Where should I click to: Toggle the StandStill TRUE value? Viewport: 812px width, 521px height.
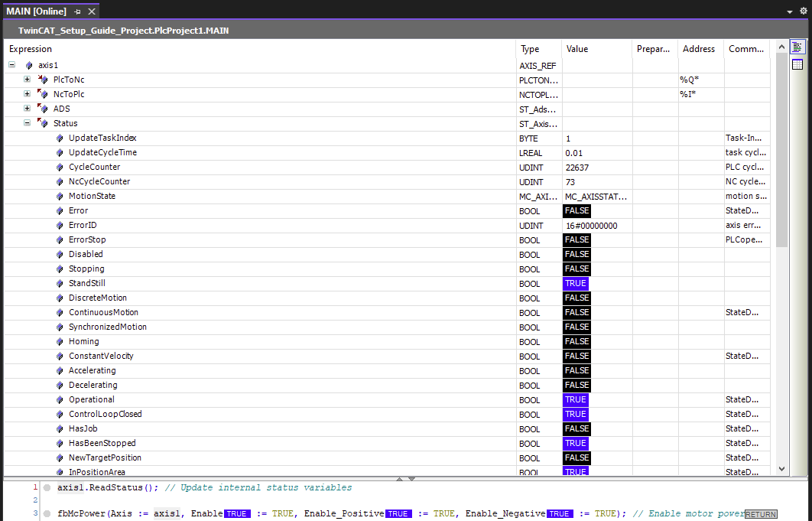point(577,283)
